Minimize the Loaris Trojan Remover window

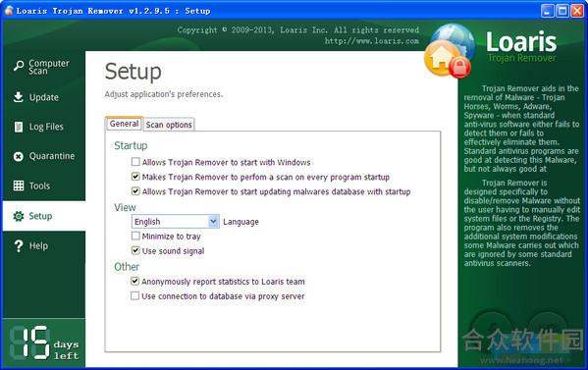pos(548,11)
